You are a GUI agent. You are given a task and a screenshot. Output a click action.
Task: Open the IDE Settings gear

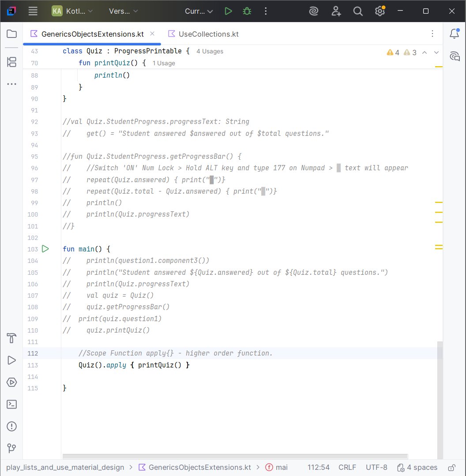(380, 11)
